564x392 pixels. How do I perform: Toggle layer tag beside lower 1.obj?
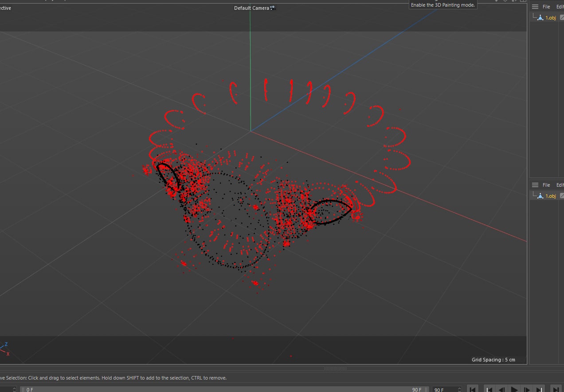pyautogui.click(x=562, y=196)
